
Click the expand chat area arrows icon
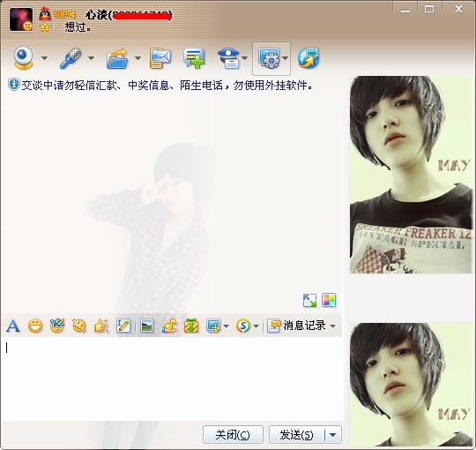pos(309,300)
